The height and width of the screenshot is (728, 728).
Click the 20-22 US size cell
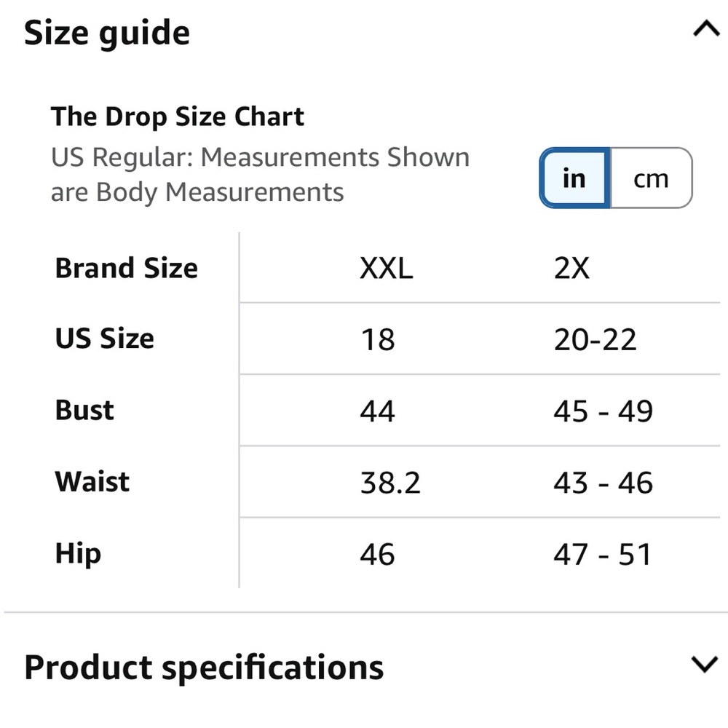point(595,340)
